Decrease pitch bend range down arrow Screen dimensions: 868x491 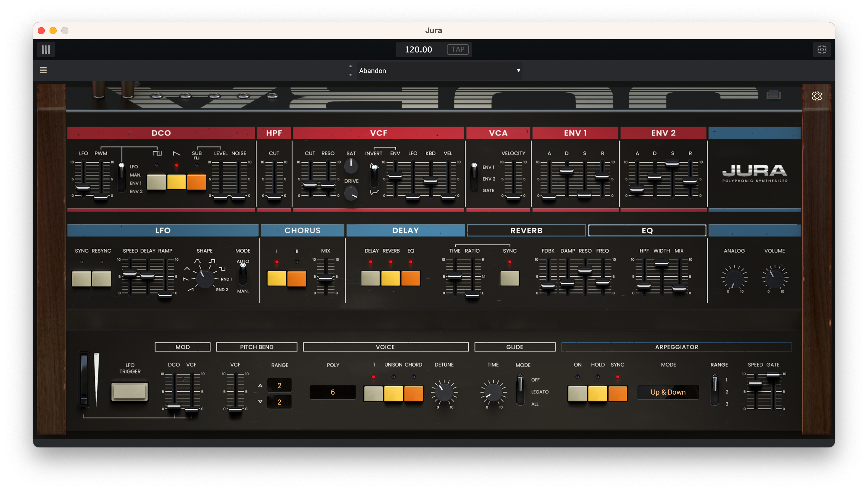point(260,401)
